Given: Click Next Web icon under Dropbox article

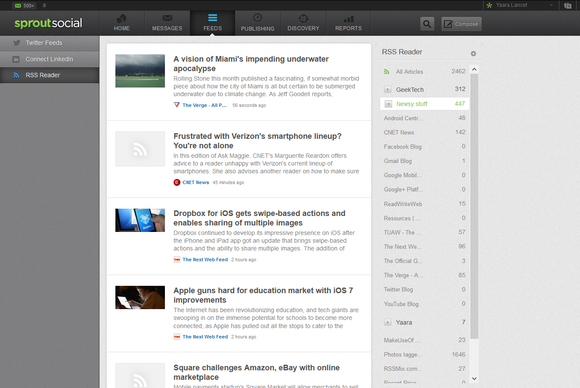Looking at the screenshot, I should [177, 260].
